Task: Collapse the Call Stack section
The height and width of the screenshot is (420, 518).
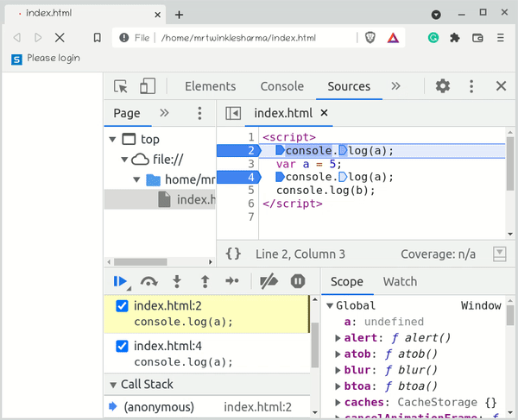Action: pyautogui.click(x=113, y=385)
